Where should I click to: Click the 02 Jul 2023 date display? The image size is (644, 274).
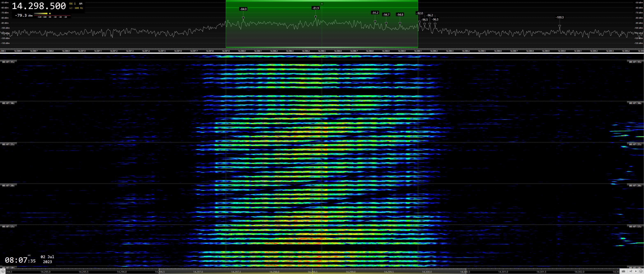pos(47,259)
